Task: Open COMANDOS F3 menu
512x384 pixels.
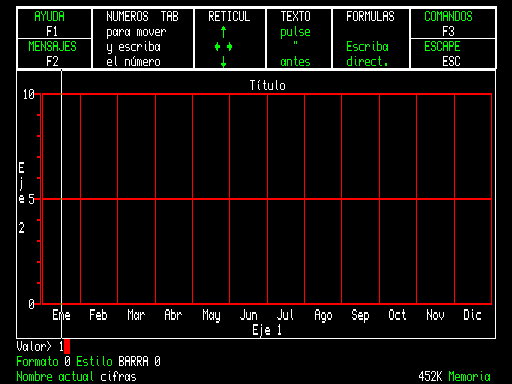Action: coord(453,23)
